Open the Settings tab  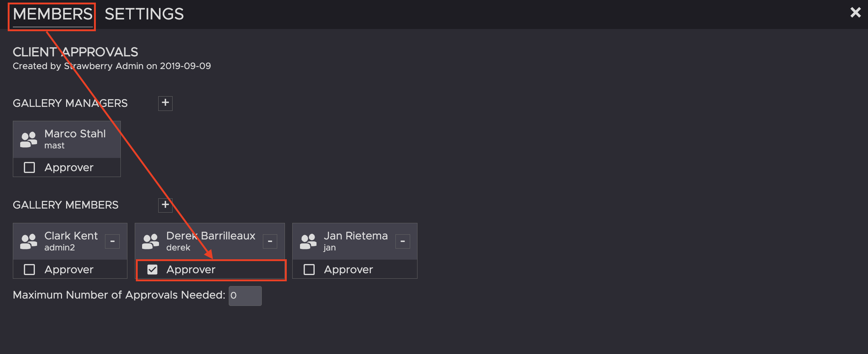point(144,15)
